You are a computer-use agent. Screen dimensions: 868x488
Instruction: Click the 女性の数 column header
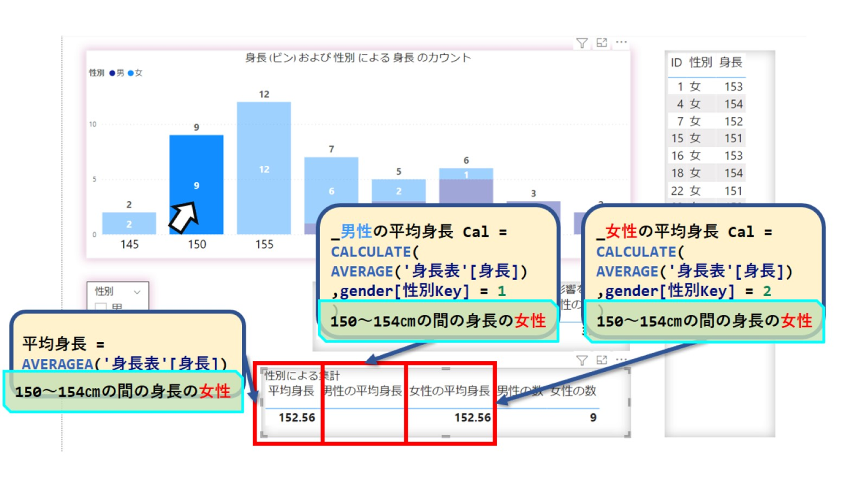coord(573,391)
